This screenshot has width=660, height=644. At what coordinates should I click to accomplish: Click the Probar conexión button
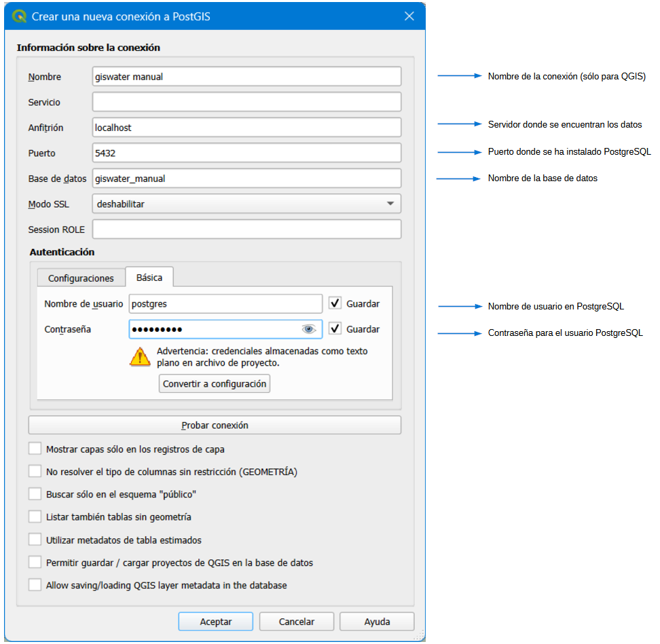(x=215, y=425)
